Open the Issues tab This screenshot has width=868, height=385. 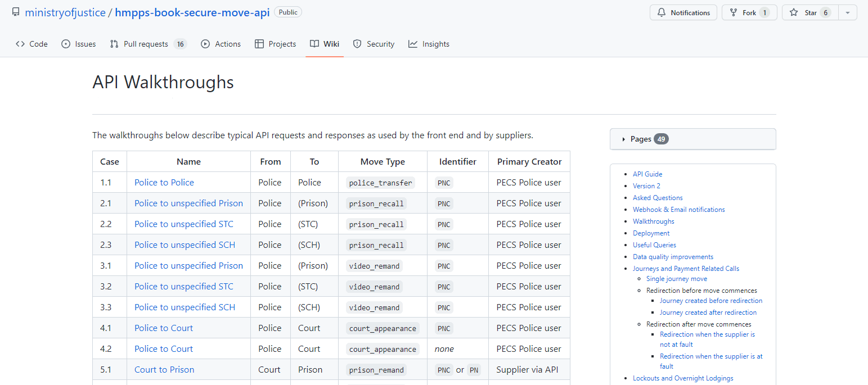pos(78,44)
